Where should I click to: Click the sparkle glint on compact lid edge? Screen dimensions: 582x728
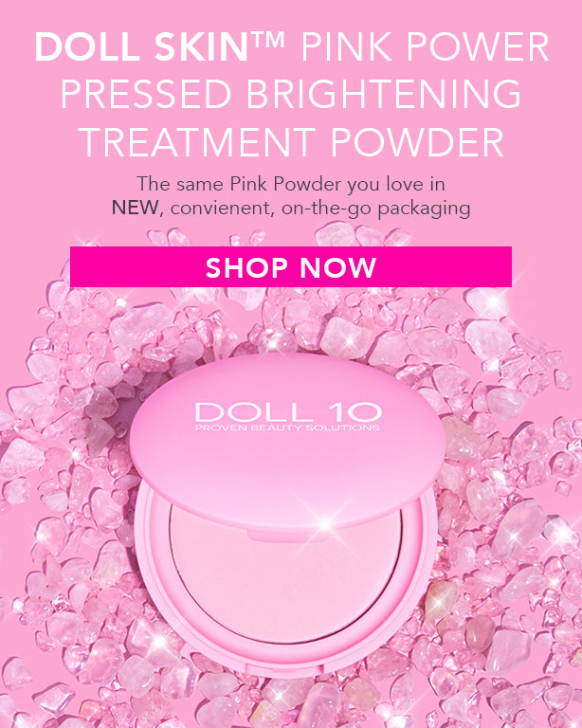[x=325, y=524]
